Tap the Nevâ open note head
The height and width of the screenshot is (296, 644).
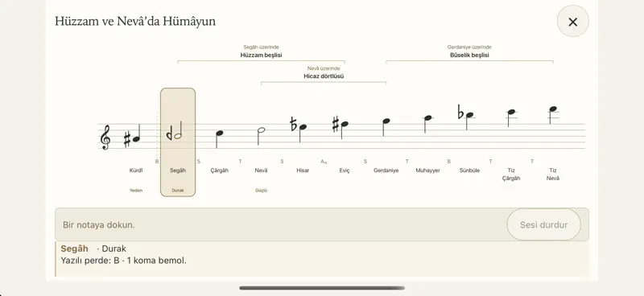pos(261,130)
